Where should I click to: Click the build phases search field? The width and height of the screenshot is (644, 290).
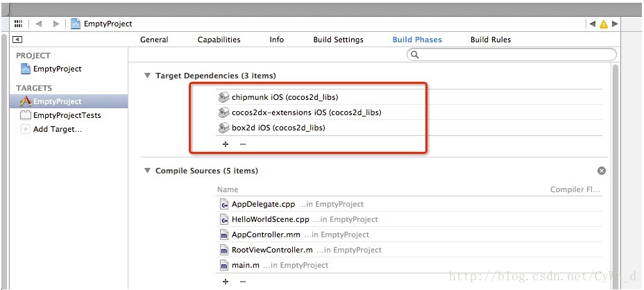(x=511, y=55)
